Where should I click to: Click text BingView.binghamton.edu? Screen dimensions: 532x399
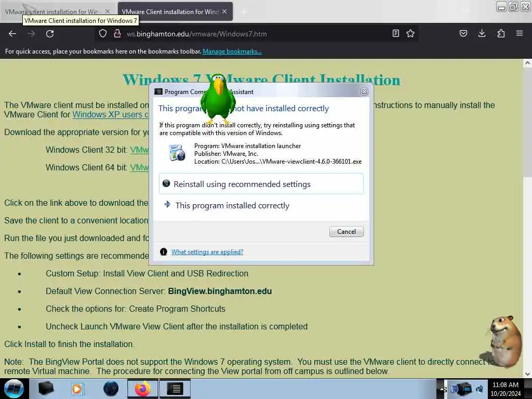(x=220, y=291)
